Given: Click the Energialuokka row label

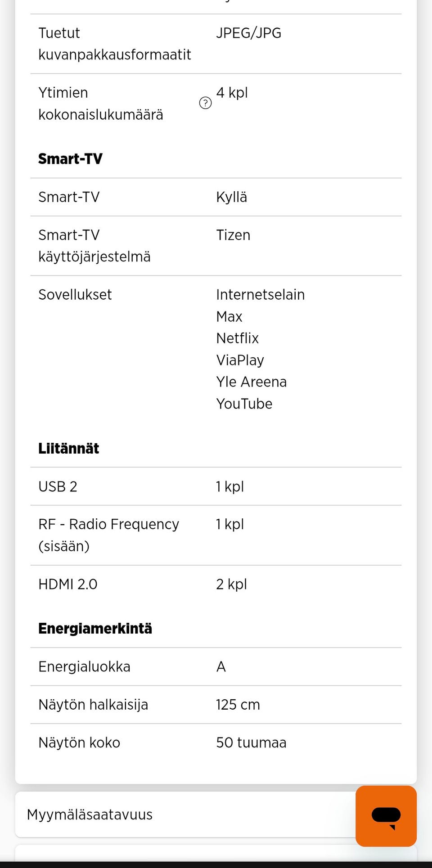Looking at the screenshot, I should point(84,667).
